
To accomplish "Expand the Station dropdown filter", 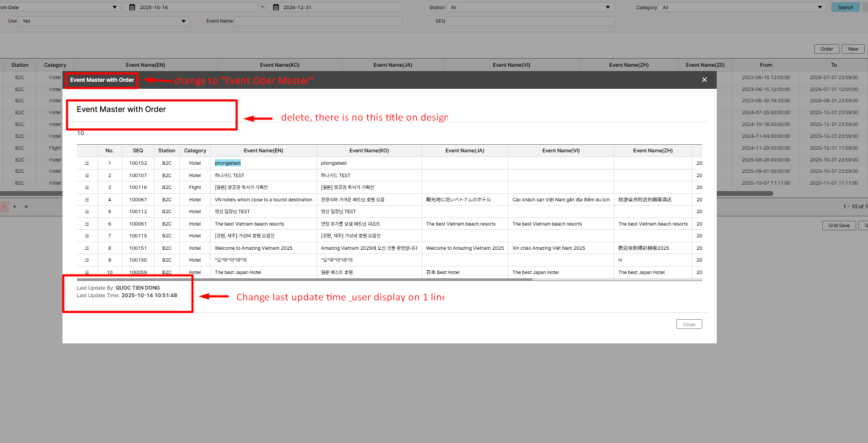I will (608, 8).
